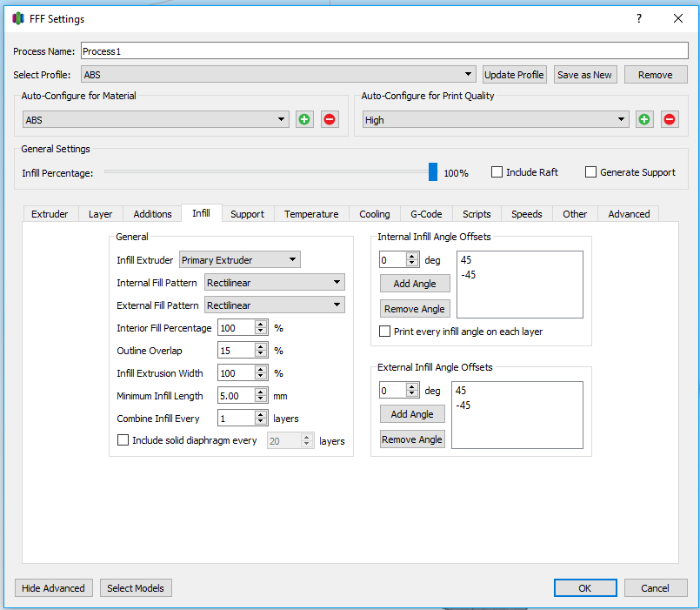Open the Select Profile dropdown
This screenshot has width=700, height=610.
[x=278, y=74]
